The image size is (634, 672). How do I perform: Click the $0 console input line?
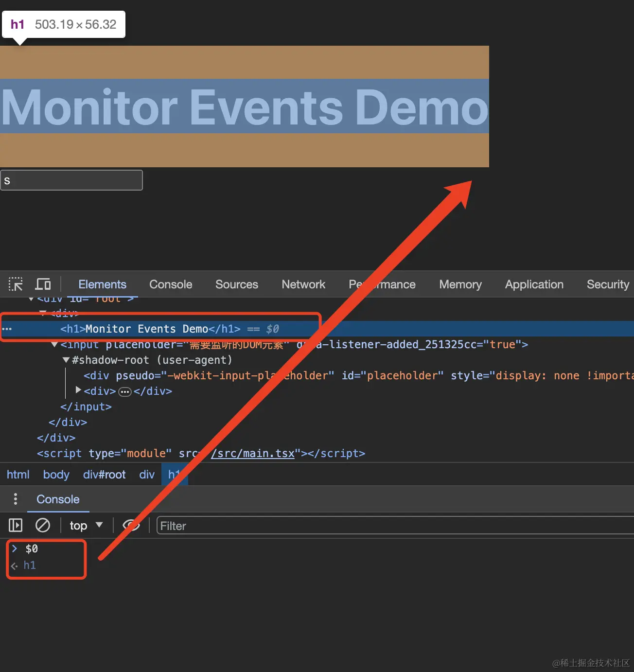(32, 549)
